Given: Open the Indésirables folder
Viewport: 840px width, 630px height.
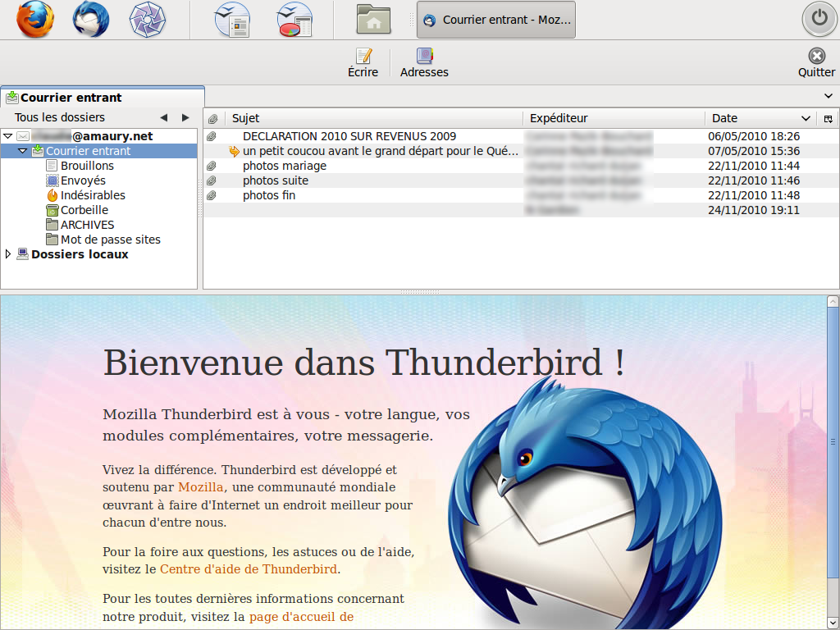Looking at the screenshot, I should pos(93,195).
